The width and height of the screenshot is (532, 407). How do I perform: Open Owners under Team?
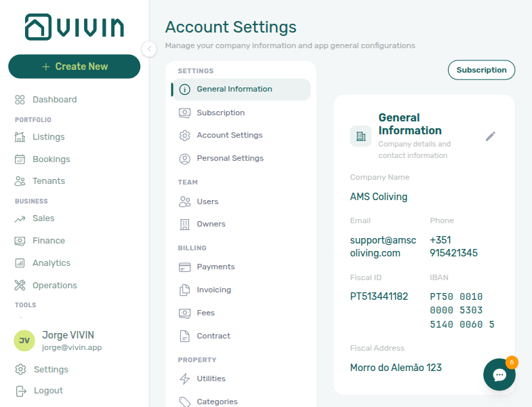point(211,224)
